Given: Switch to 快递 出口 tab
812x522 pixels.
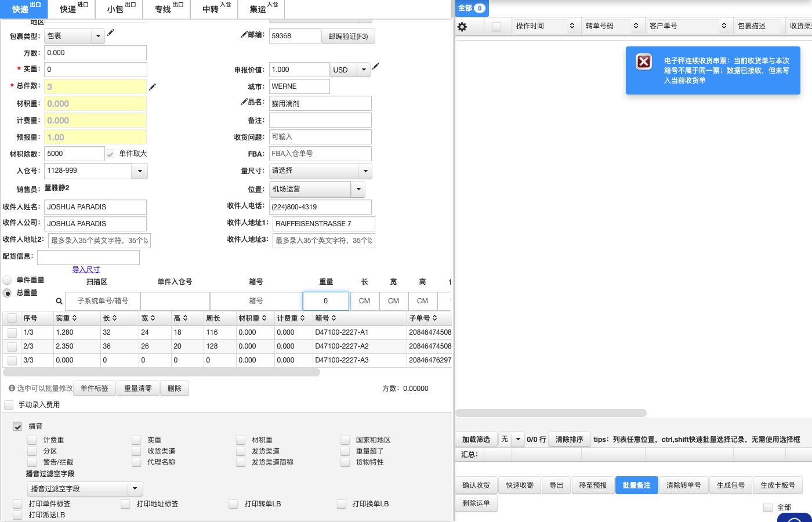Looking at the screenshot, I should point(24,9).
